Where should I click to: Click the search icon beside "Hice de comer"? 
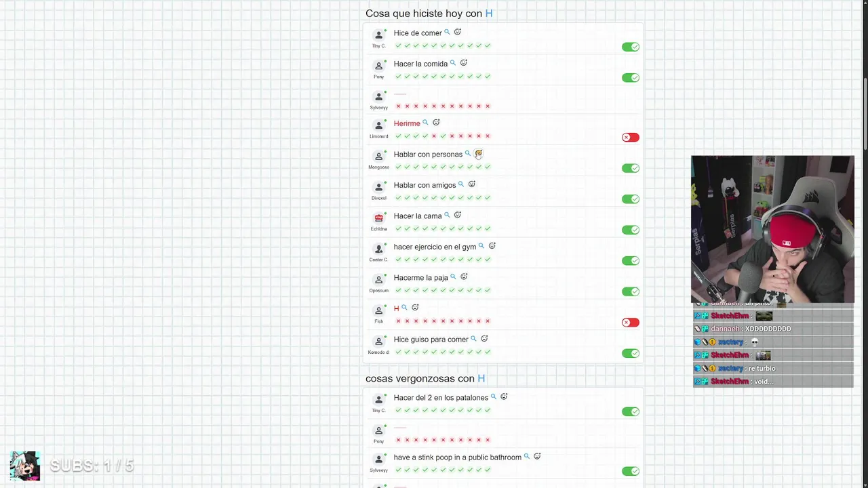coord(447,33)
